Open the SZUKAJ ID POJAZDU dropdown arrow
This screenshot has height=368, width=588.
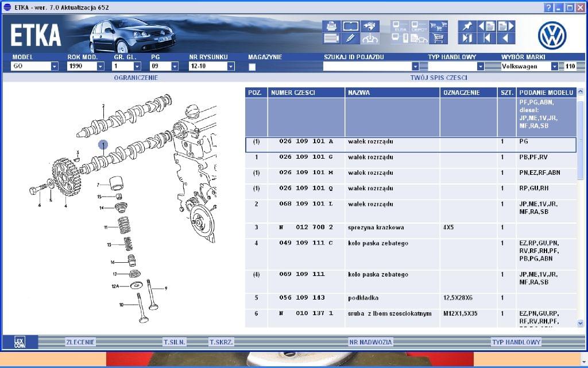(415, 67)
